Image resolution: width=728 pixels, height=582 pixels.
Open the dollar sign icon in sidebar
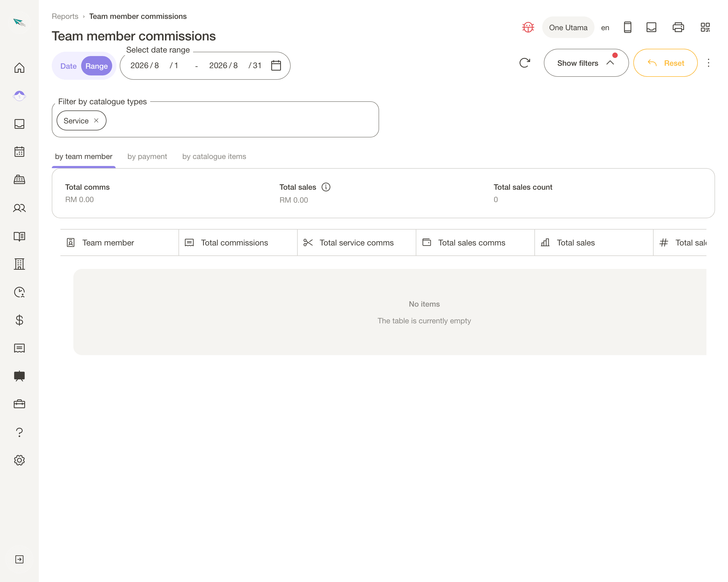(x=19, y=320)
